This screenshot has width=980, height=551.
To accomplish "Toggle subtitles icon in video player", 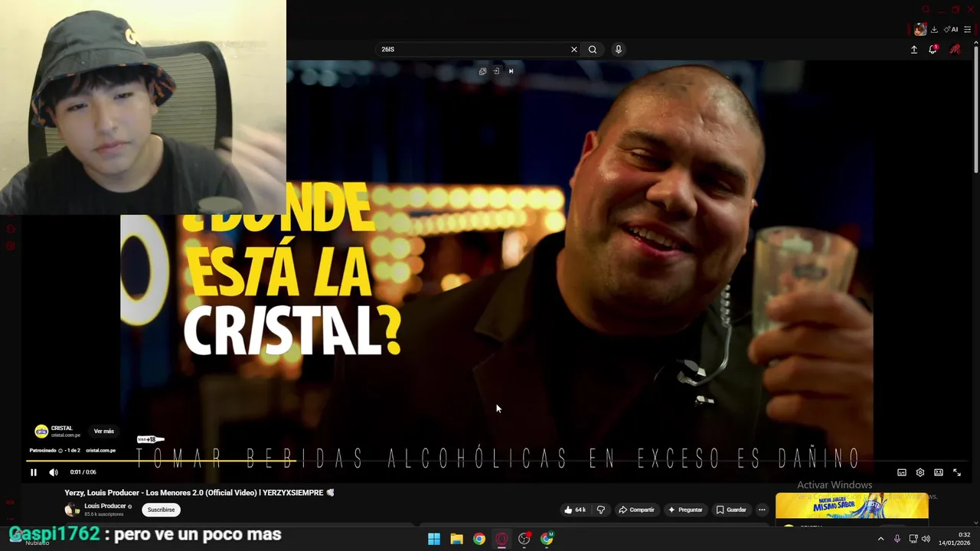I will click(902, 472).
